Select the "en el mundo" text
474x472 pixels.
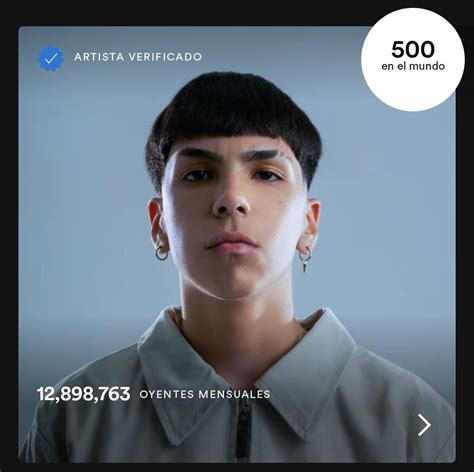tap(413, 66)
